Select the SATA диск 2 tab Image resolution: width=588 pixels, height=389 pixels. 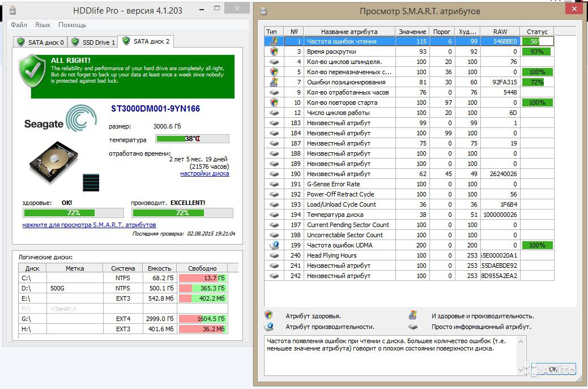[x=146, y=41]
